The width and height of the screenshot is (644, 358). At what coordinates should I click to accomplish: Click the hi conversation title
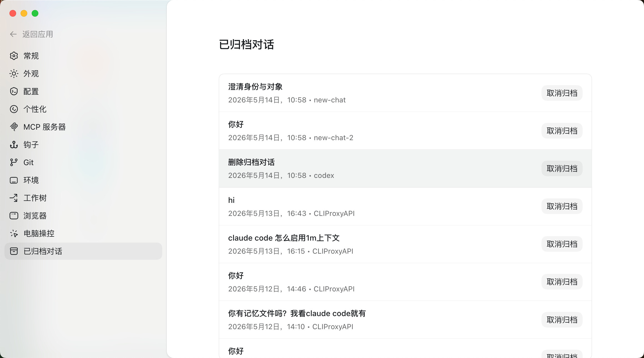[231, 200]
